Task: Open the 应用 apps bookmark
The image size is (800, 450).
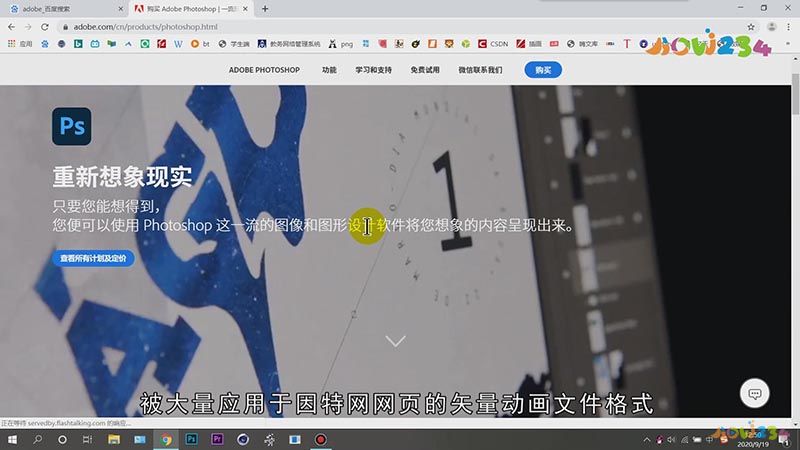Action: pos(20,44)
